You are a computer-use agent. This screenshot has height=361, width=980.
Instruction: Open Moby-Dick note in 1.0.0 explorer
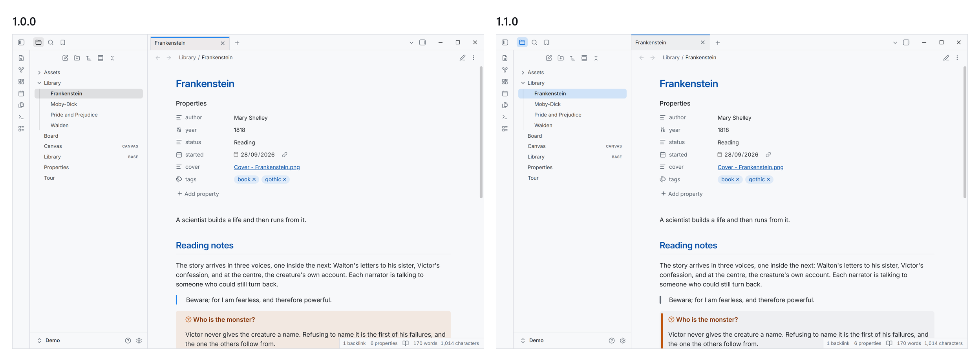[89, 104]
